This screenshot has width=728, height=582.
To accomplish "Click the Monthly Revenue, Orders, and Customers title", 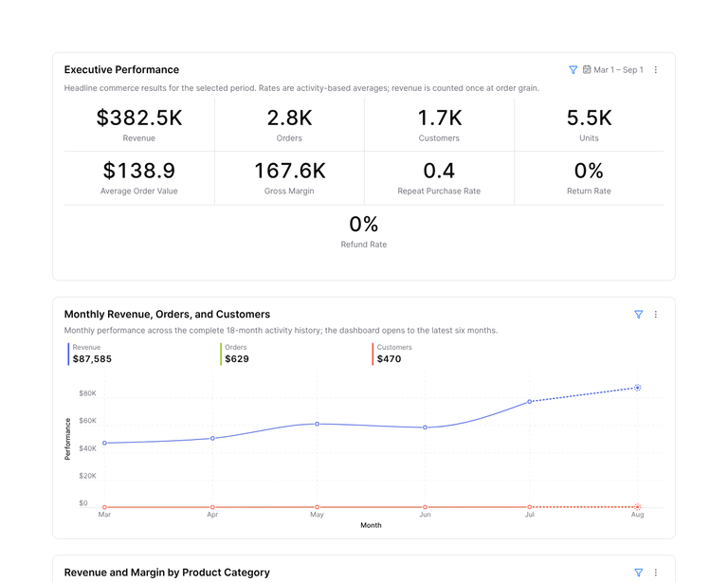I will coord(167,314).
